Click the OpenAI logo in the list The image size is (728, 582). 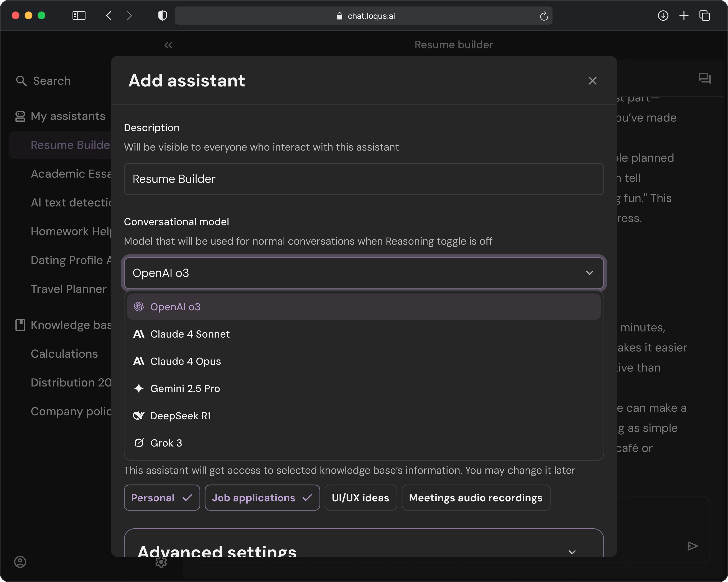(x=139, y=307)
